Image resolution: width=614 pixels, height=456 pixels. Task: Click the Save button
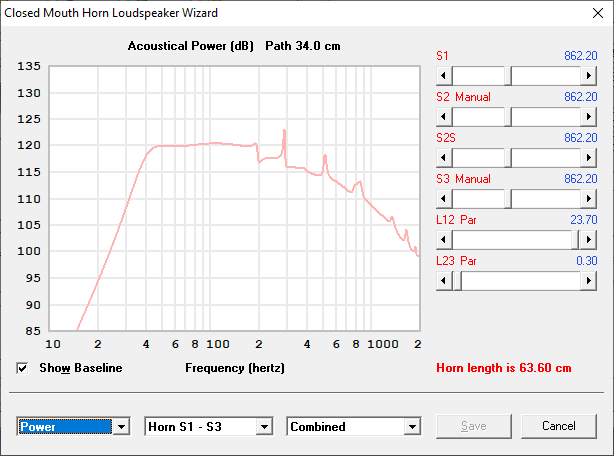pos(474,426)
